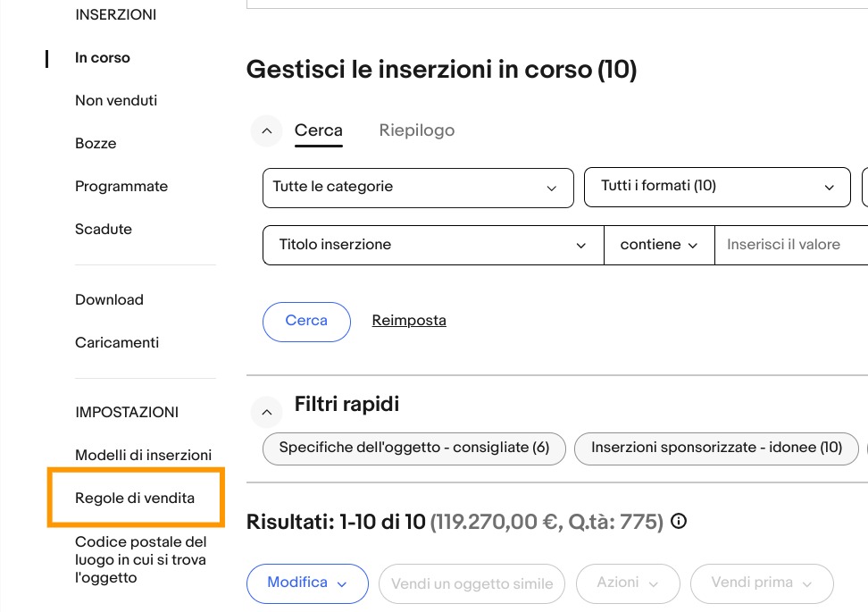This screenshot has height=612, width=868.
Task: Apply Specifiche dell'oggetto - consigliate (6) filter
Action: pyautogui.click(x=414, y=449)
